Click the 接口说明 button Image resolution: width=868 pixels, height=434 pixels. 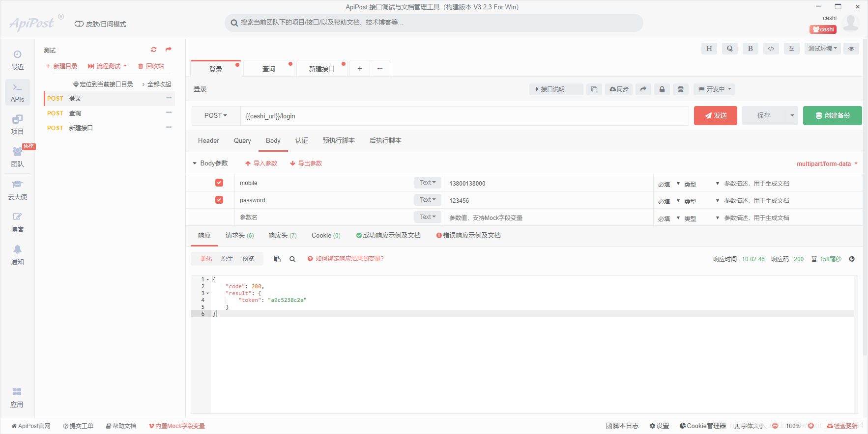click(x=556, y=89)
